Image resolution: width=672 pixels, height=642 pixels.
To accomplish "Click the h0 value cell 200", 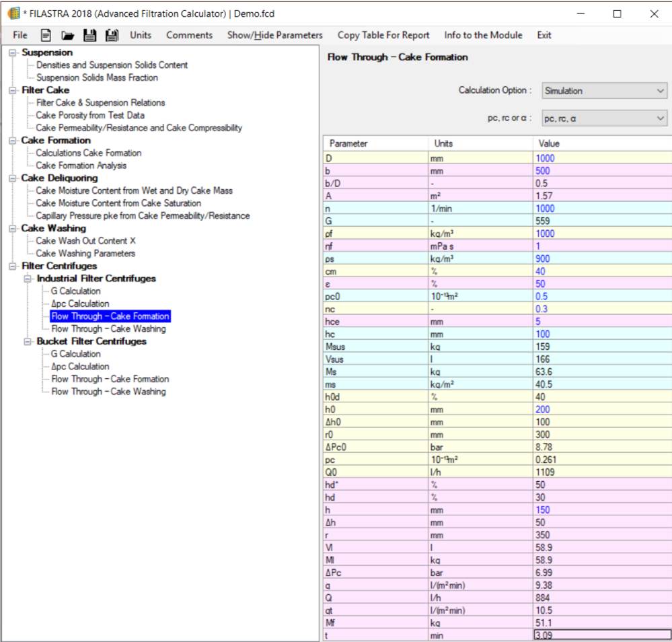I will (x=603, y=410).
